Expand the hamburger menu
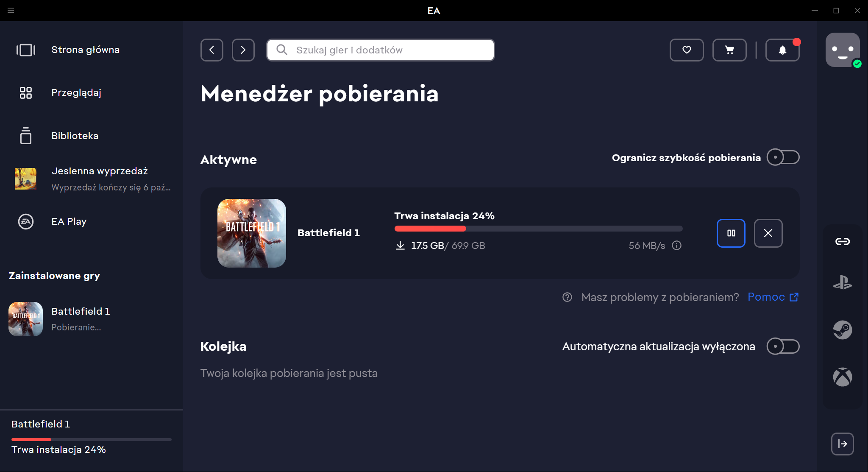868x472 pixels. (11, 10)
